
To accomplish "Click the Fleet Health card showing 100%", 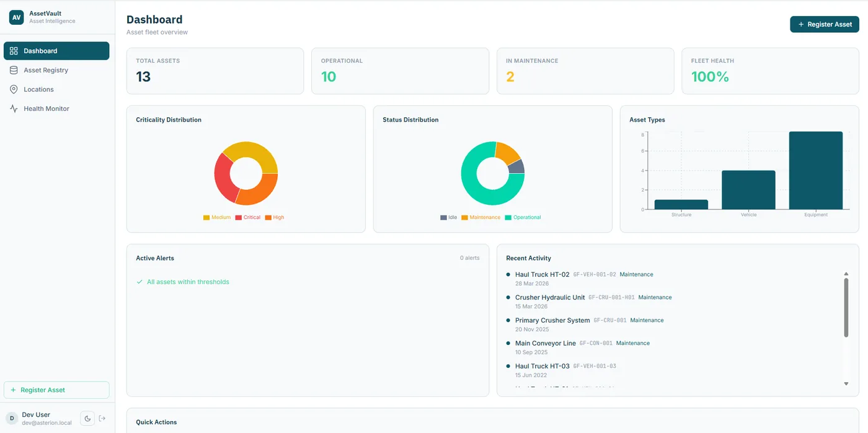I will tap(770, 71).
